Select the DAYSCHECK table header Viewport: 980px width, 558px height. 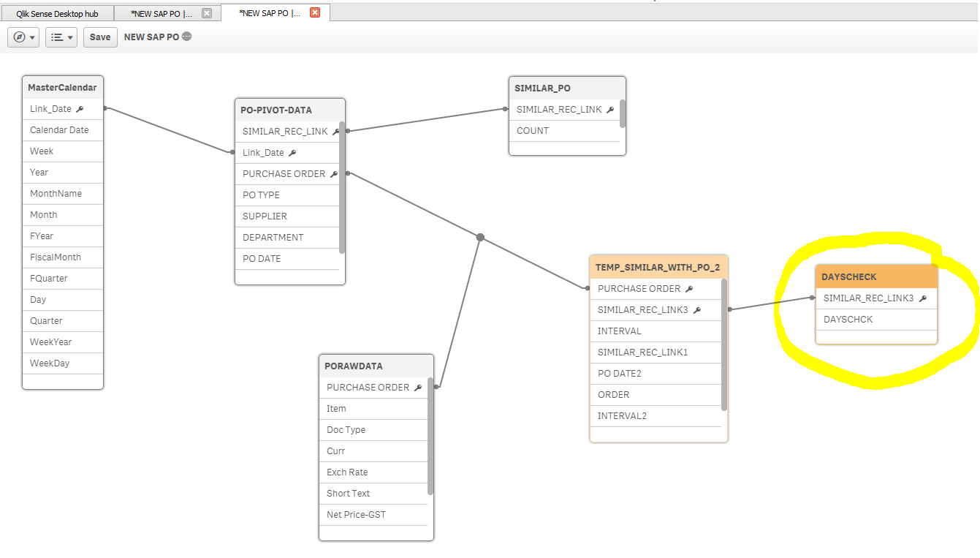point(876,276)
